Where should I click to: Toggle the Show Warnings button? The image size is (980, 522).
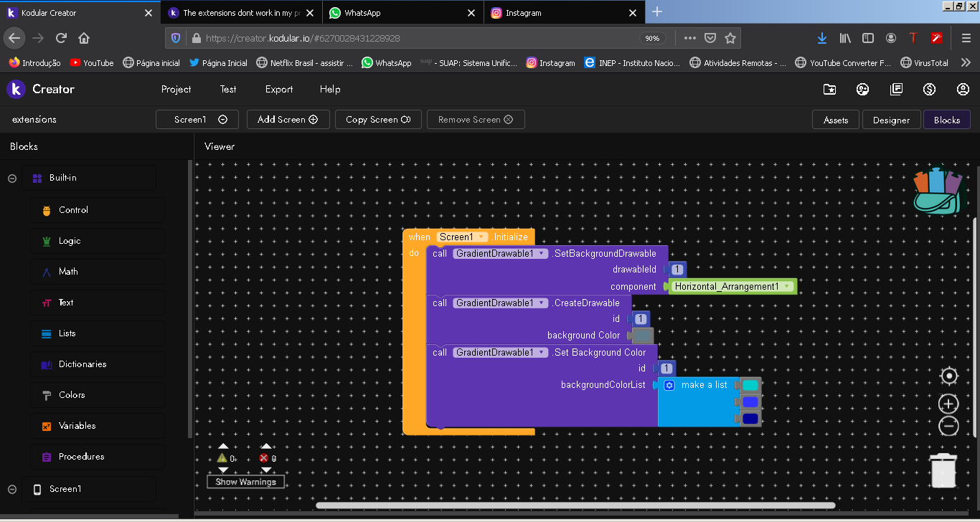(x=246, y=482)
